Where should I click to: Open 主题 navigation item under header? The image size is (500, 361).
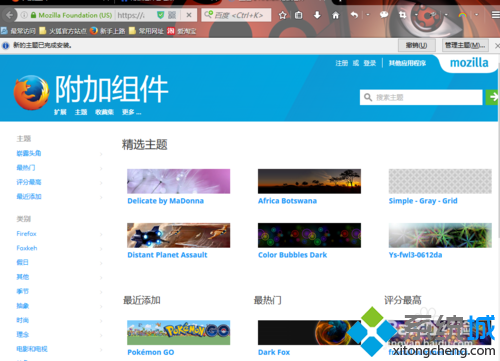click(x=81, y=112)
